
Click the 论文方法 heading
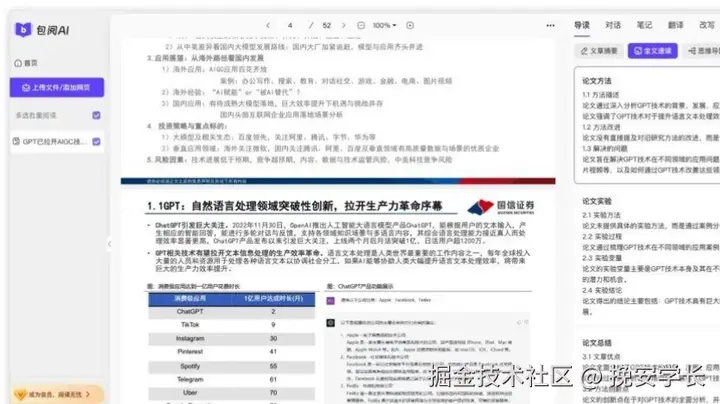(x=597, y=81)
